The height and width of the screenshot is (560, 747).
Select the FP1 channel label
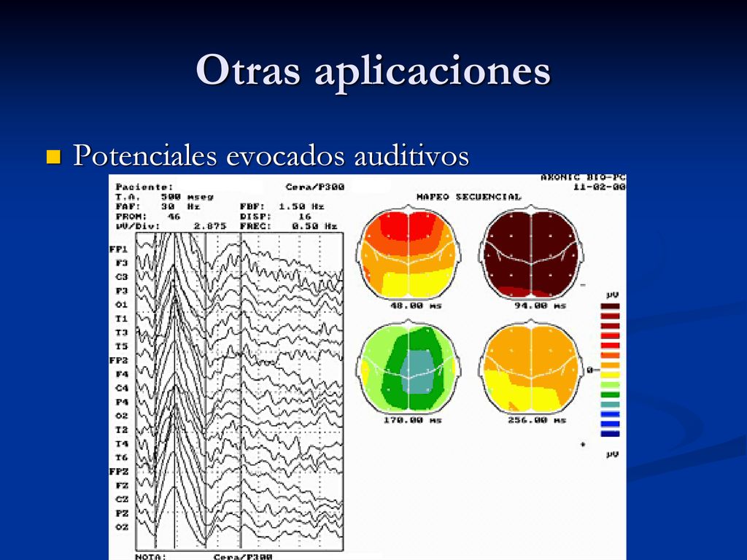(119, 249)
